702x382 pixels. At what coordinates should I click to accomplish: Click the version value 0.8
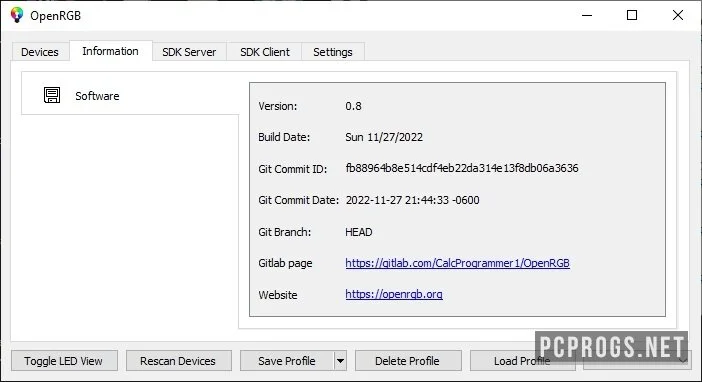pos(353,106)
